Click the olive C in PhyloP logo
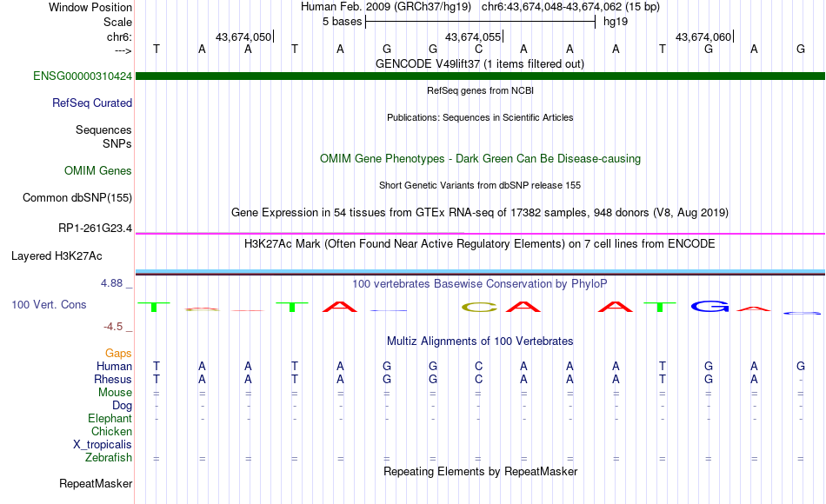826x504 pixels. (479, 308)
